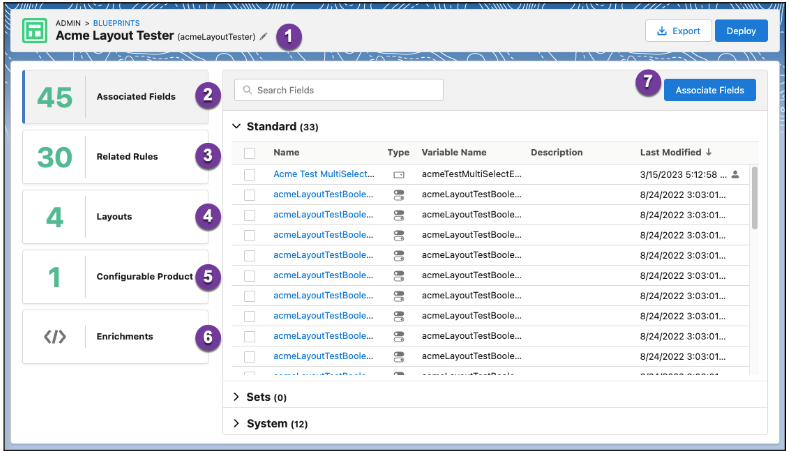Click the Blueprints breadcrumb link
Viewport: 789px width, 451px height.
click(x=116, y=23)
